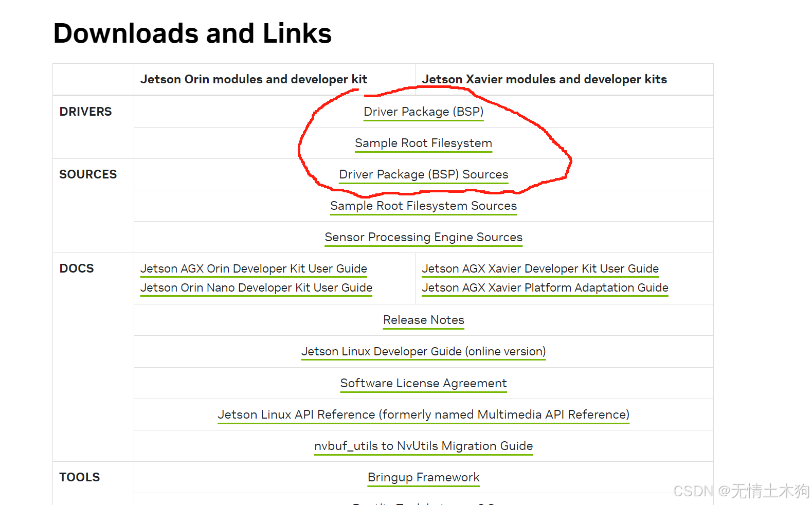This screenshot has height=505, width=812.
Task: Open the Driver Package (BSP) link
Action: click(x=423, y=112)
